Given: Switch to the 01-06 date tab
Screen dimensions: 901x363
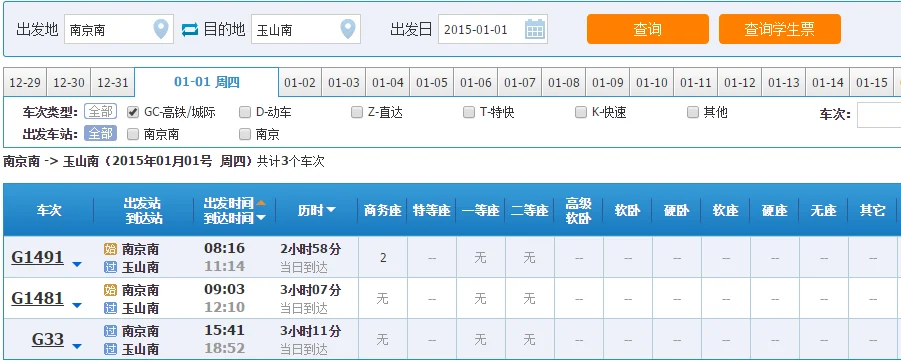Looking at the screenshot, I should click(476, 83).
